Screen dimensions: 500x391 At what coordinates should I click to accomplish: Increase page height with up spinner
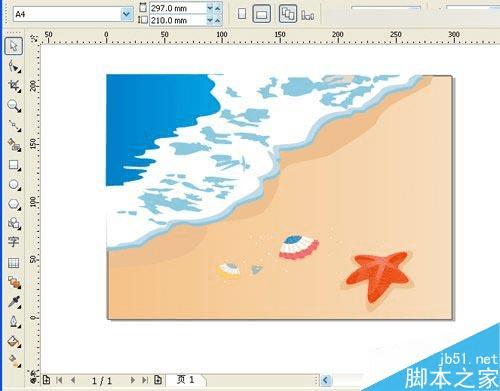tap(218, 20)
